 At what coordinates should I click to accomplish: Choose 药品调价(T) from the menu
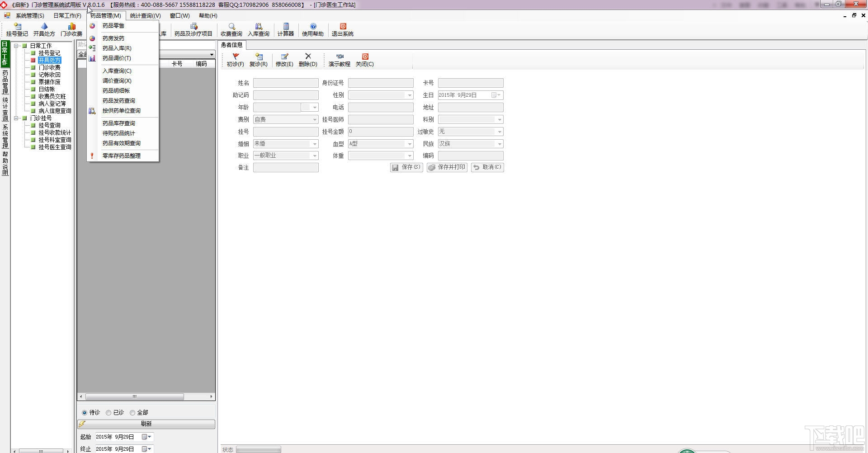coord(123,58)
